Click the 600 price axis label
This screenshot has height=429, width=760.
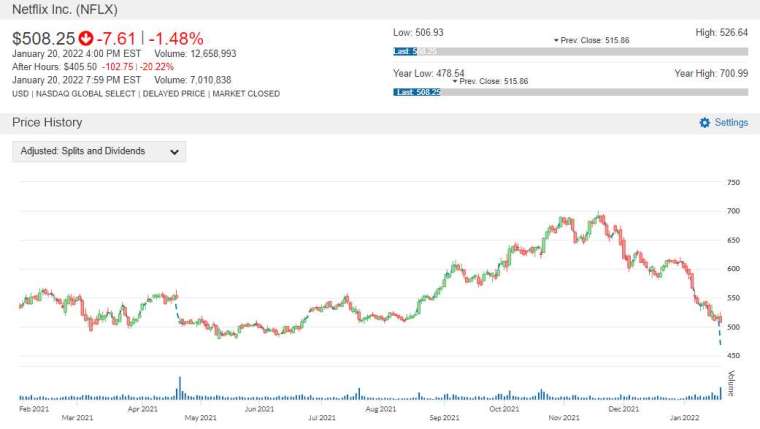coord(733,269)
